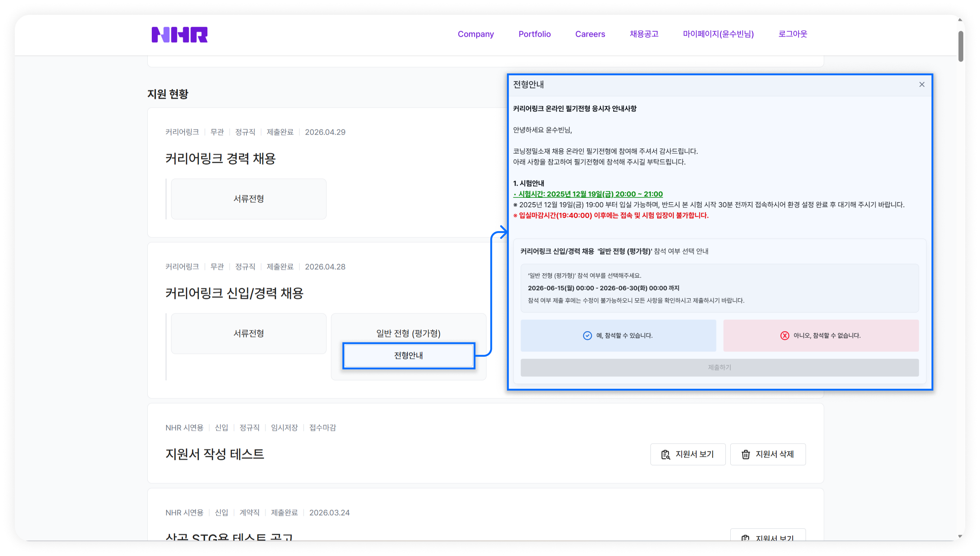
Task: Click the blue check circle icon
Action: click(587, 336)
